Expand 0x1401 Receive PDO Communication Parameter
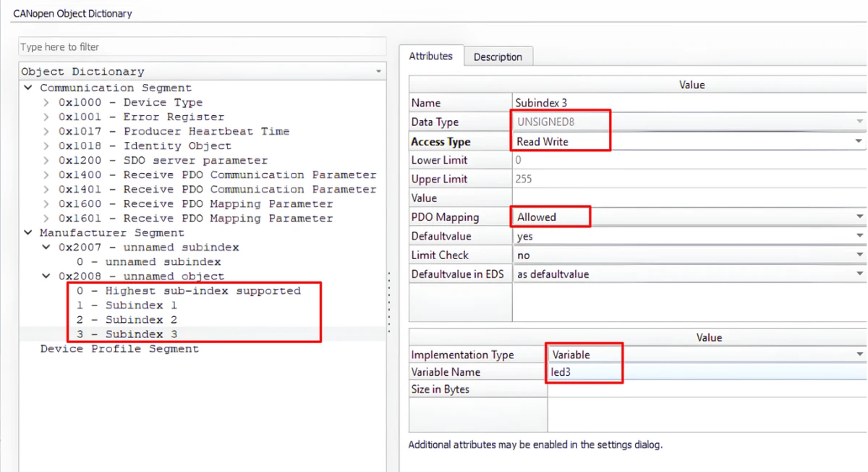This screenshot has width=868, height=472. coord(46,189)
